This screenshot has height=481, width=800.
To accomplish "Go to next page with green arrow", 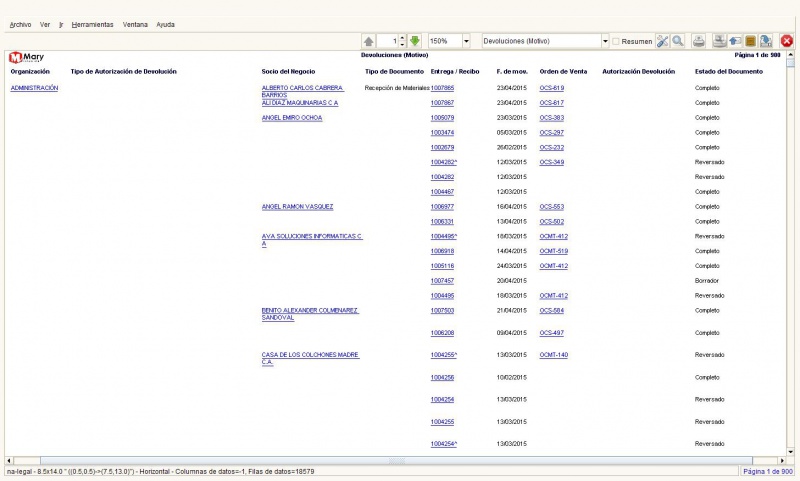I will click(415, 41).
